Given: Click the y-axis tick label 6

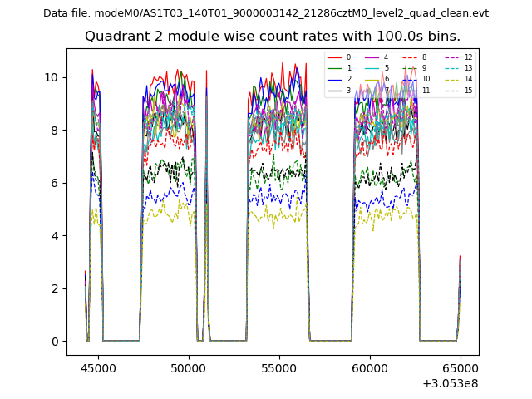Looking at the screenshot, I should click(x=56, y=183).
